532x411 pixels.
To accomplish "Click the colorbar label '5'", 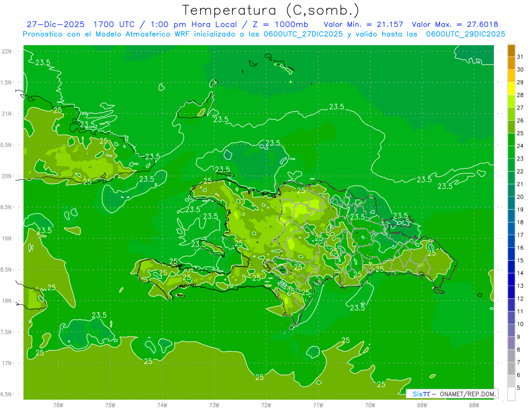I will point(519,388).
